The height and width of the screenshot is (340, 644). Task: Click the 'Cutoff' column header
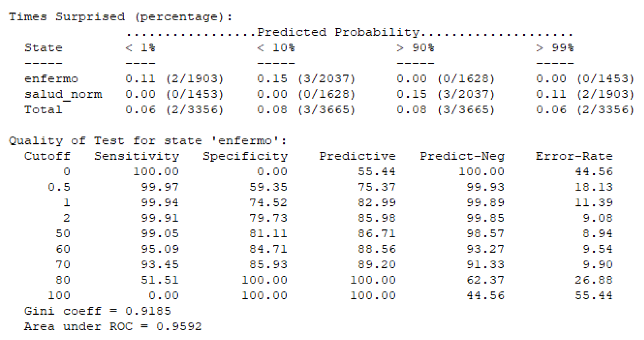point(47,156)
